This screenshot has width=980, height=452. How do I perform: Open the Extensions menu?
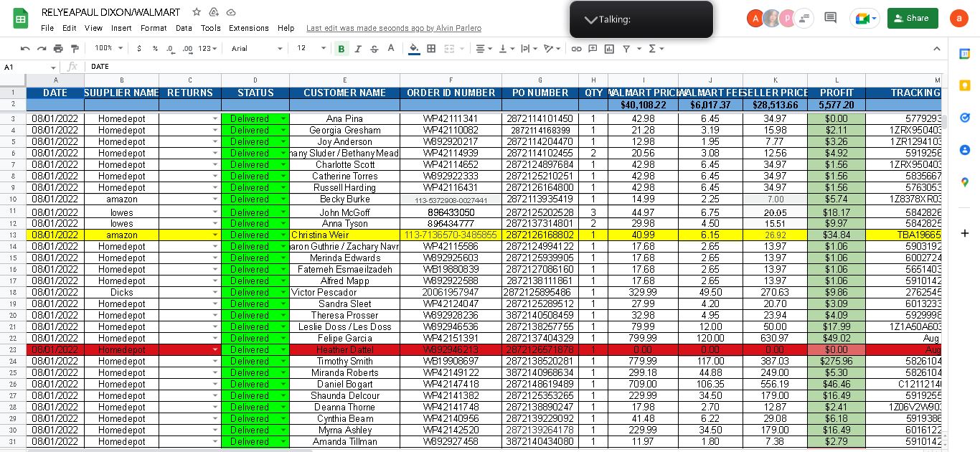[x=249, y=28]
